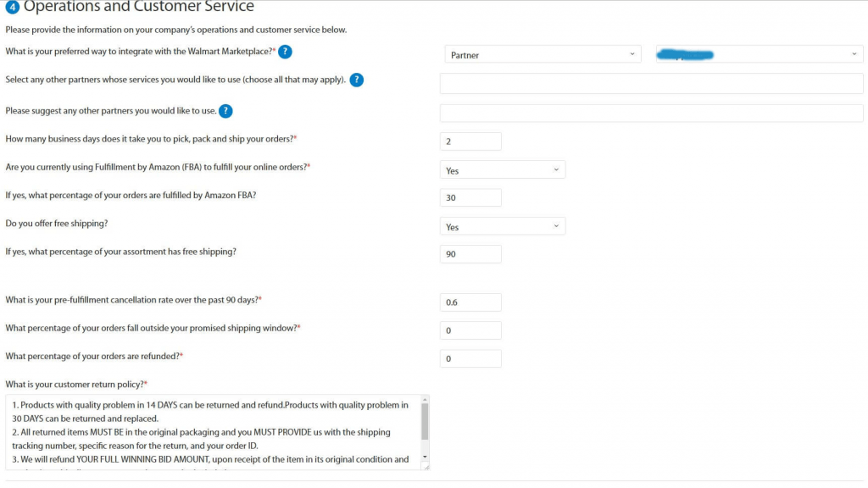Image resolution: width=868 pixels, height=488 pixels.
Task: Click the cancellation rate field showing 0.6
Action: point(470,302)
